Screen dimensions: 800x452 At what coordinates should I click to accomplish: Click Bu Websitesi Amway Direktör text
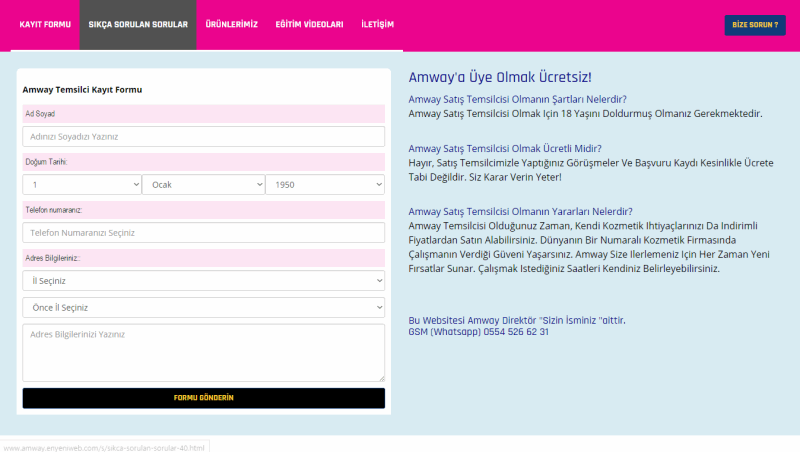tap(517, 320)
